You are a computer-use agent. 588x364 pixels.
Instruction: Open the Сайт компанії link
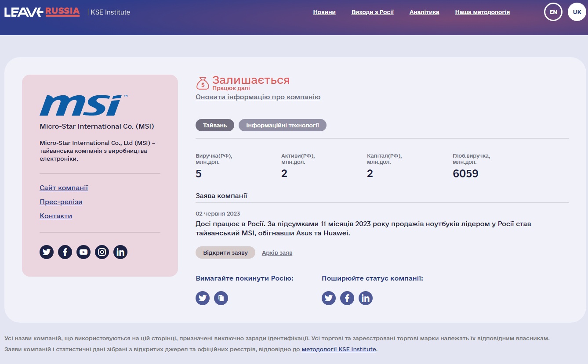(x=64, y=188)
